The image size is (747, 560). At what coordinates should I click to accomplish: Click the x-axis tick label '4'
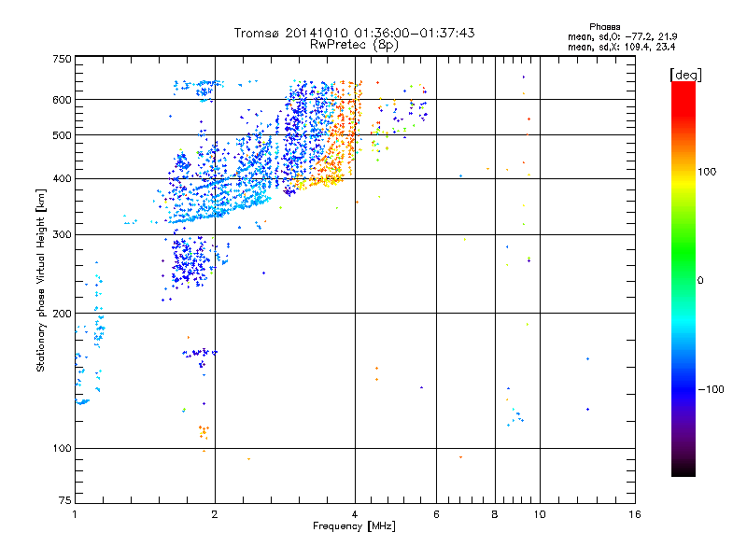tap(355, 514)
